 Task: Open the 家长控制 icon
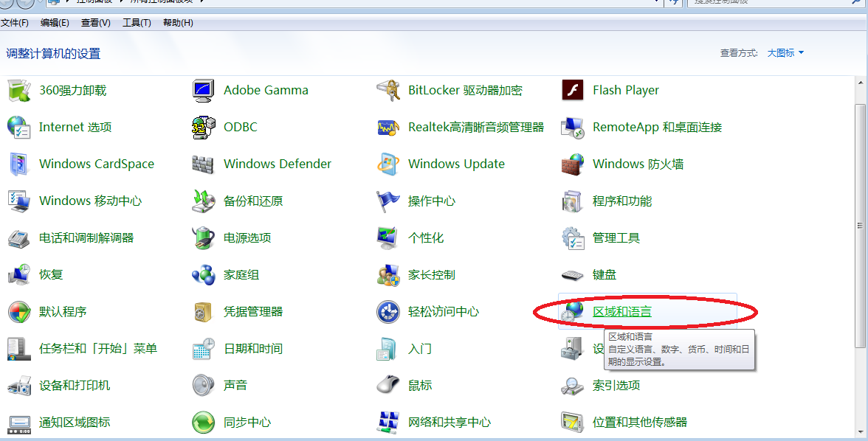pyautogui.click(x=388, y=275)
